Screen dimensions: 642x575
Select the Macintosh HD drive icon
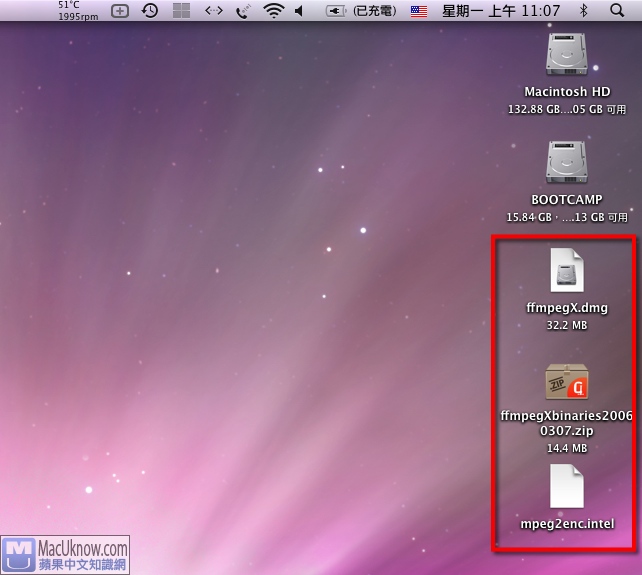pos(567,54)
